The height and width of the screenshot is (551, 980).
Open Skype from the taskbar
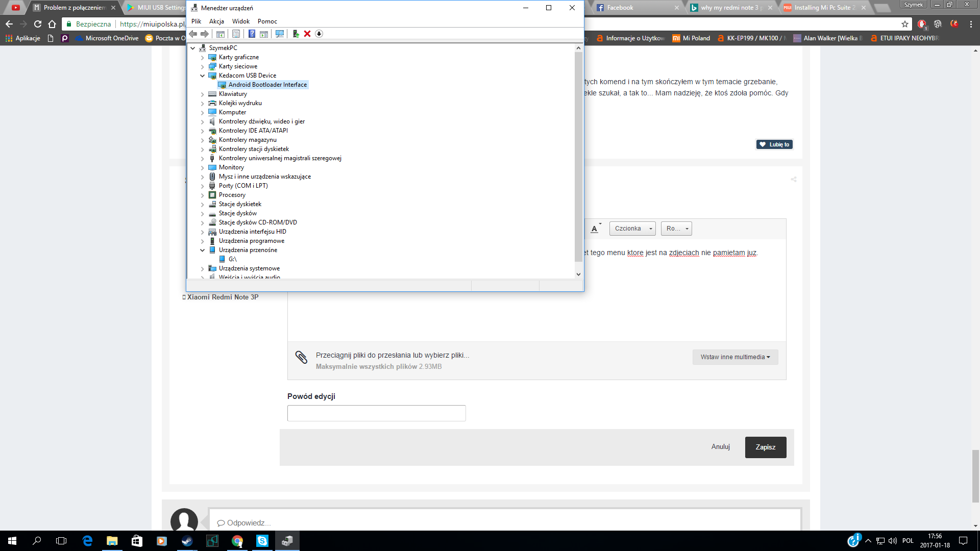(x=262, y=541)
